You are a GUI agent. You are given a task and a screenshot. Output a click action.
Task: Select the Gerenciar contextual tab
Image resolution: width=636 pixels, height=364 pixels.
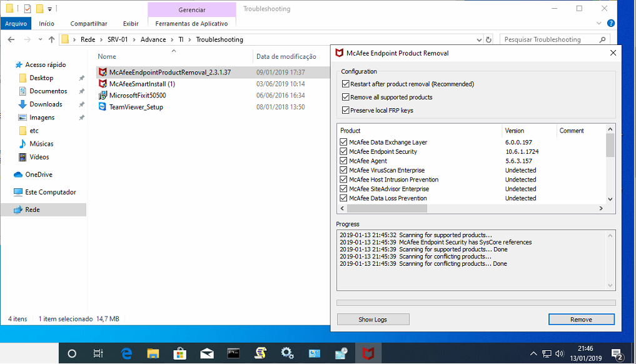coord(192,10)
